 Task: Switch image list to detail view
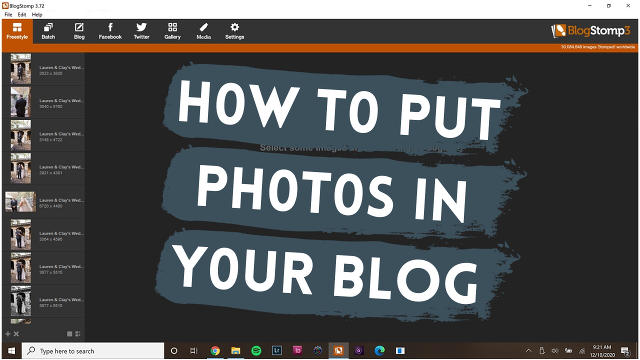(x=78, y=334)
